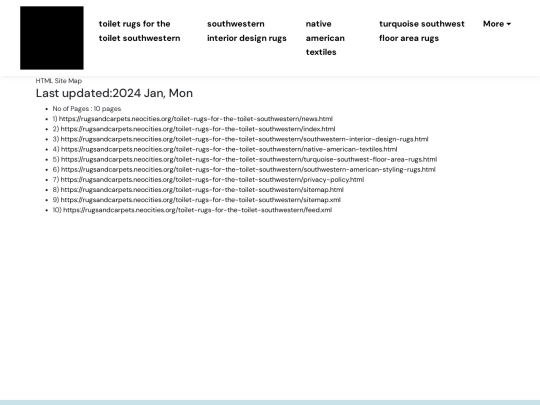Click 'No of Pages : 10 pages' text

pyautogui.click(x=87, y=109)
